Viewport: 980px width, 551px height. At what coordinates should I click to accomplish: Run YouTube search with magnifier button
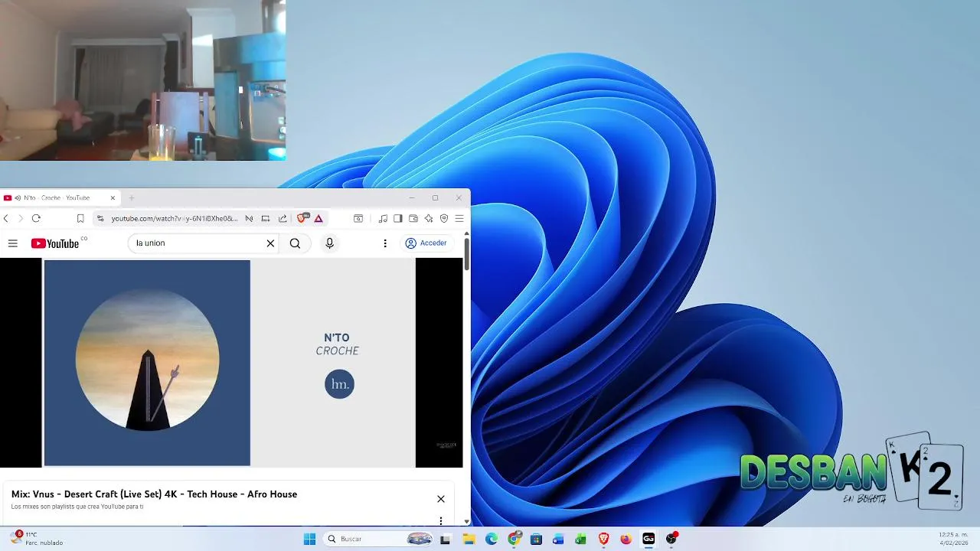click(x=295, y=243)
